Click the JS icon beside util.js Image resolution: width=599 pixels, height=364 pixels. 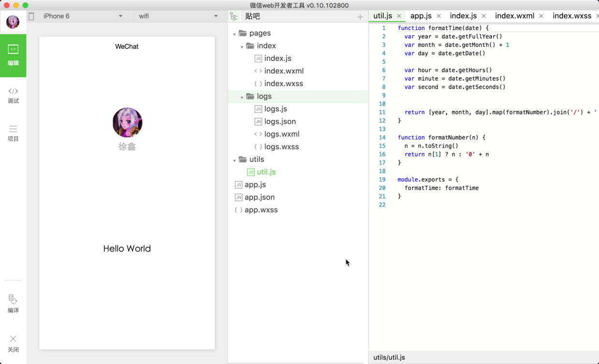[x=250, y=172]
